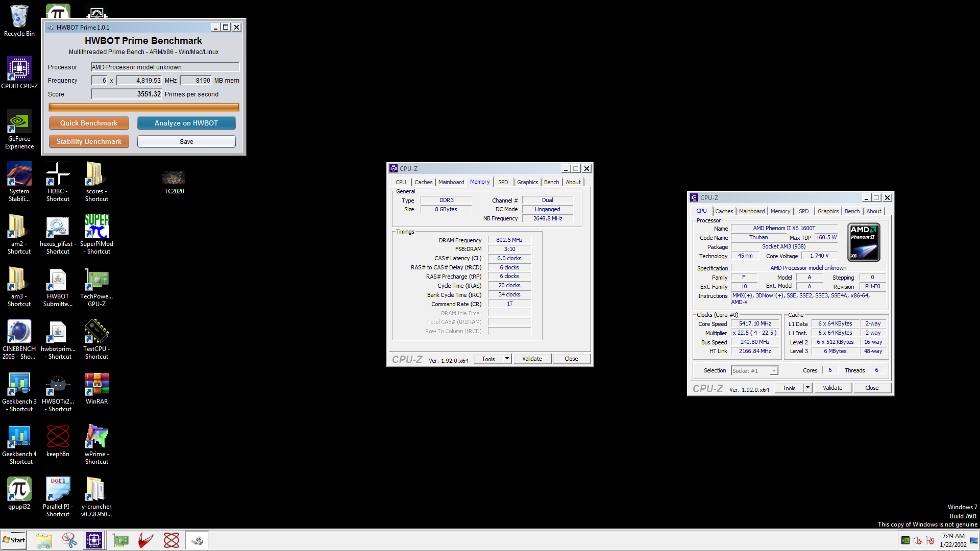980x551 pixels.
Task: Open Mainboard tab in Memory CPU-Z window
Action: pos(451,182)
